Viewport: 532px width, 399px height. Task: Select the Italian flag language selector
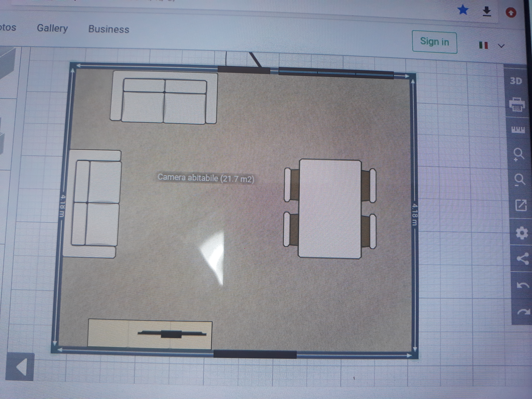483,45
